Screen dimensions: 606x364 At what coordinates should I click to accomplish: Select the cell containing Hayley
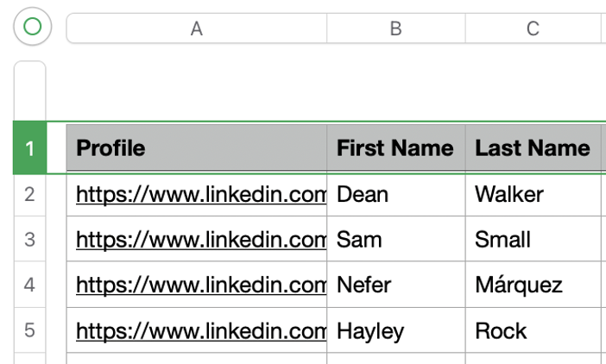pos(396,330)
